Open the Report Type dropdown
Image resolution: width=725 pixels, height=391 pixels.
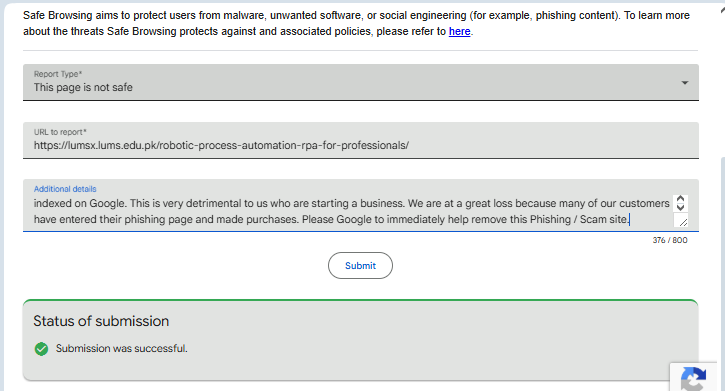pyautogui.click(x=361, y=82)
